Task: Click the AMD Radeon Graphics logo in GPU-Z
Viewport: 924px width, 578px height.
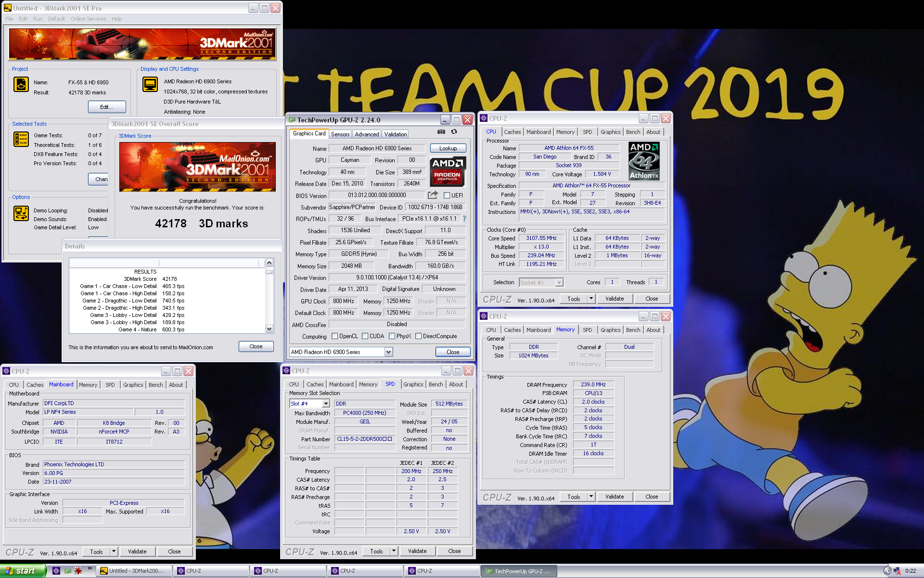Action: coord(447,172)
